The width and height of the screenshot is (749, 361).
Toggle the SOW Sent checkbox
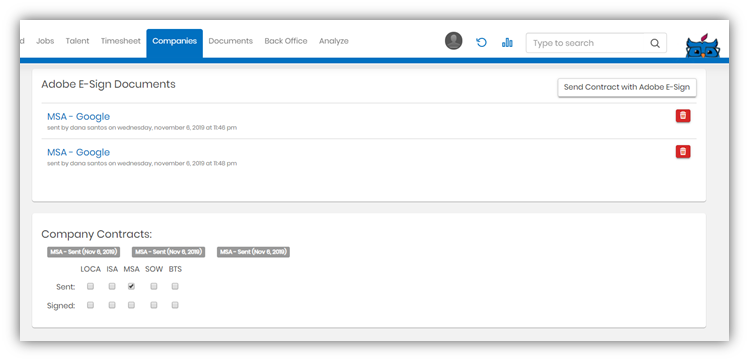point(153,287)
